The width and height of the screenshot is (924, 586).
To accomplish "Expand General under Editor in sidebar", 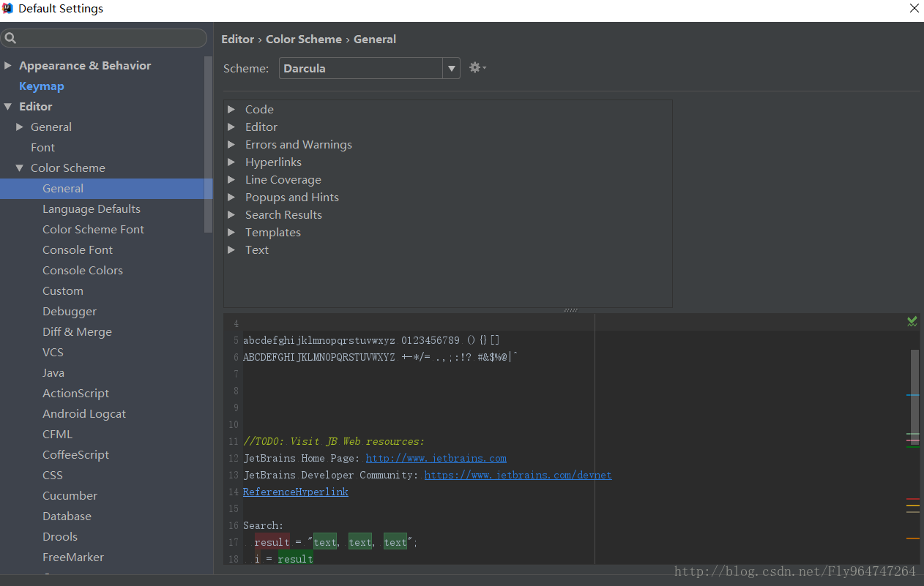I will 20,127.
